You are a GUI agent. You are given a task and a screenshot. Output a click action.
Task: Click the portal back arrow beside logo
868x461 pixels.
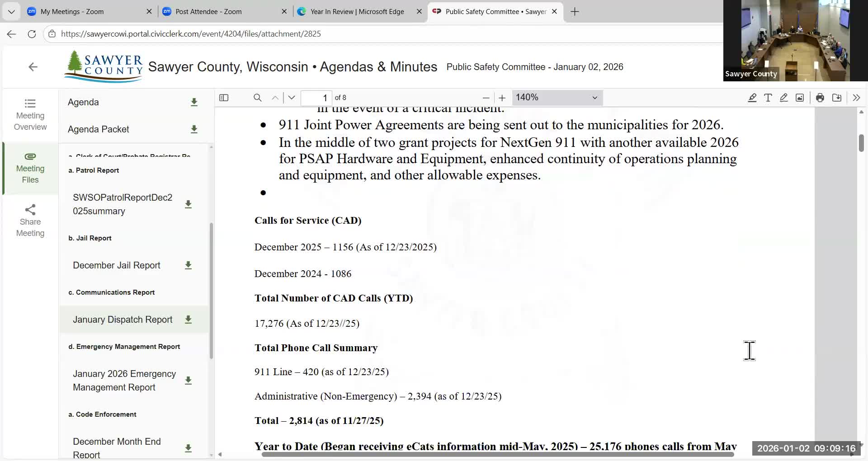(33, 67)
